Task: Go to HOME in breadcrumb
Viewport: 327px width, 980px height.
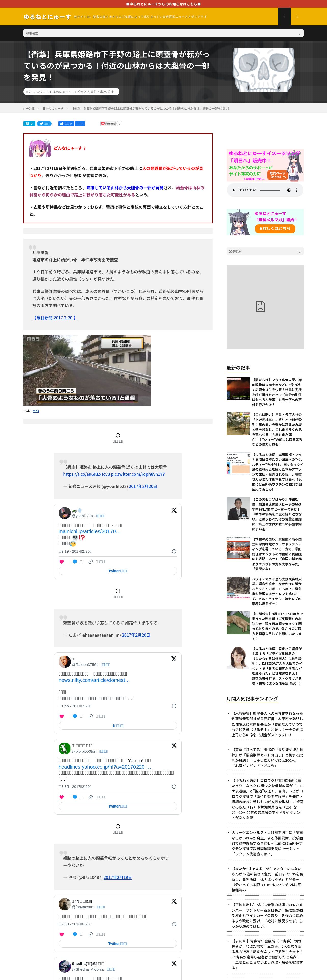Action: coord(30,108)
